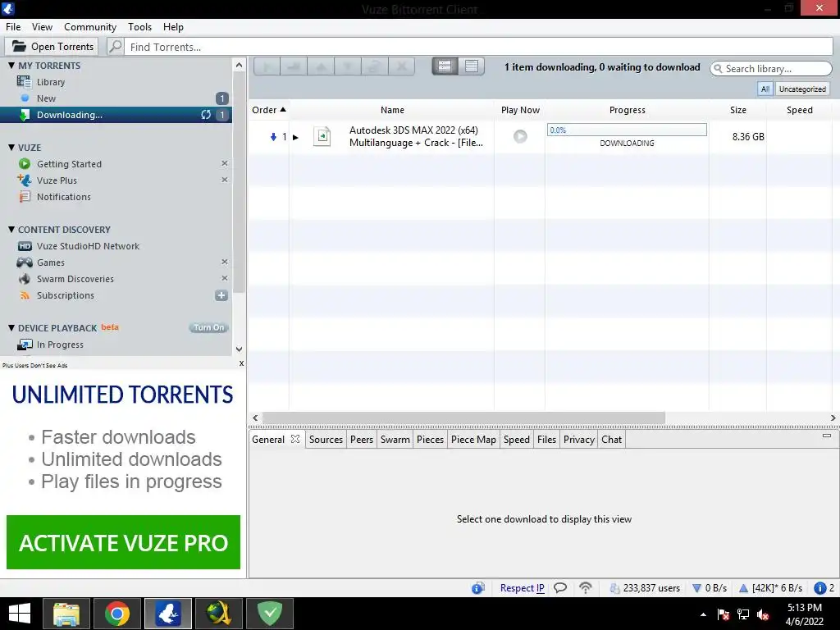The image size is (840, 630).
Task: Open the View menu
Action: (42, 27)
